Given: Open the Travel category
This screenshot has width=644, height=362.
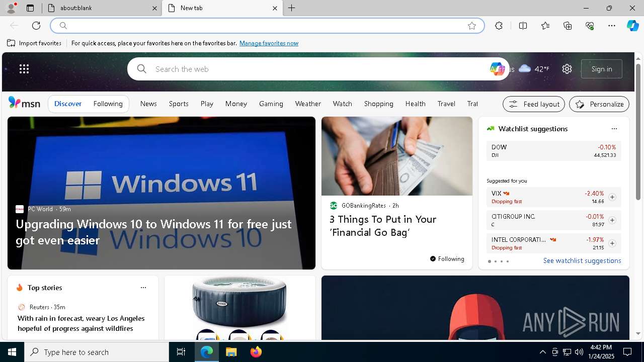Looking at the screenshot, I should (446, 104).
